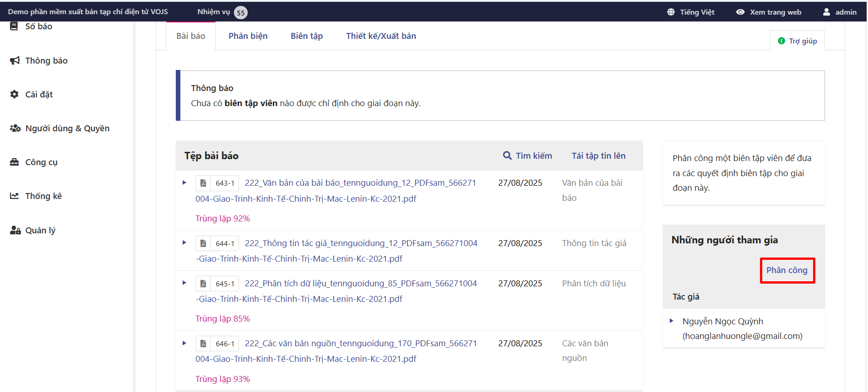
Task: Click the Người dùng & Quyền users icon
Action: click(15, 128)
